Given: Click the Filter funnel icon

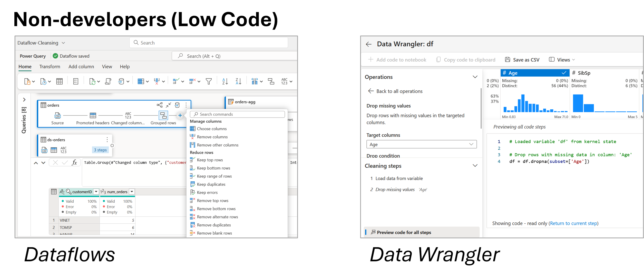Looking at the screenshot, I should (x=209, y=81).
